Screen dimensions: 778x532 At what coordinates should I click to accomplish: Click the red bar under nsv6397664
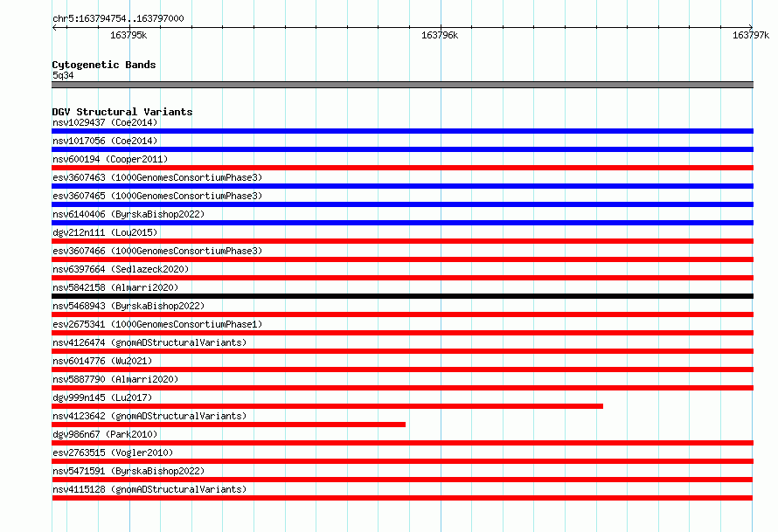[x=402, y=278]
